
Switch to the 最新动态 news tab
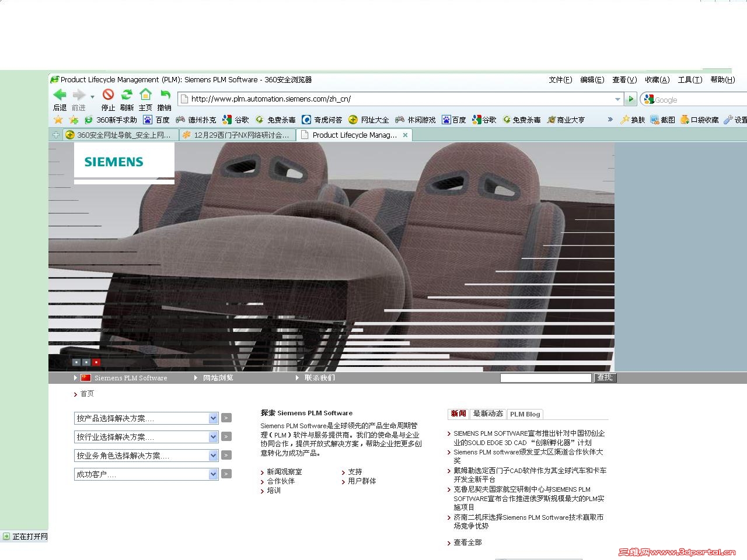(x=488, y=414)
